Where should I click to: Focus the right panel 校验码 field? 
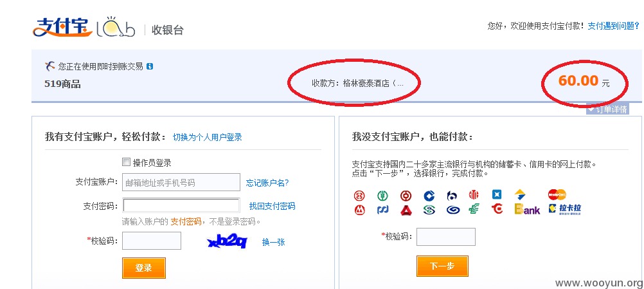click(x=446, y=237)
